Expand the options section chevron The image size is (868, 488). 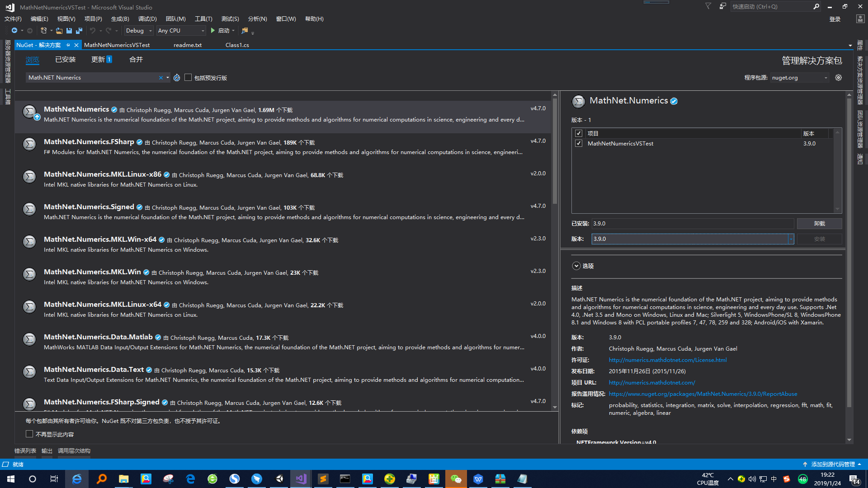[576, 266]
